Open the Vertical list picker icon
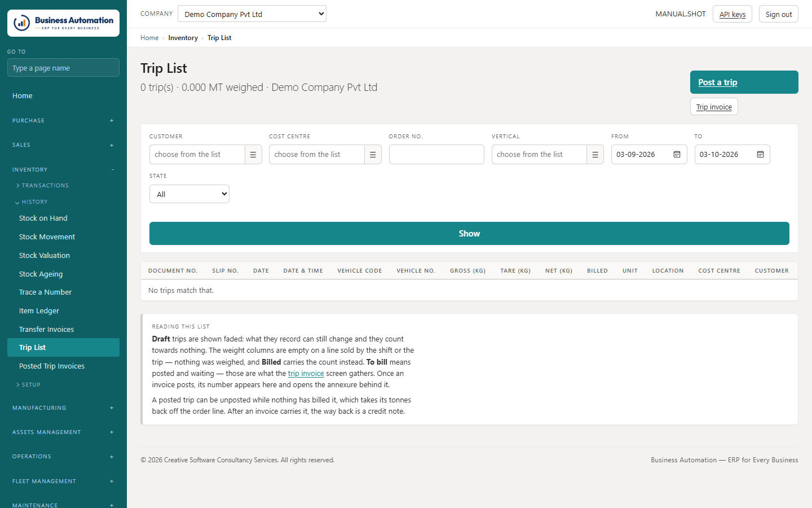 [595, 155]
